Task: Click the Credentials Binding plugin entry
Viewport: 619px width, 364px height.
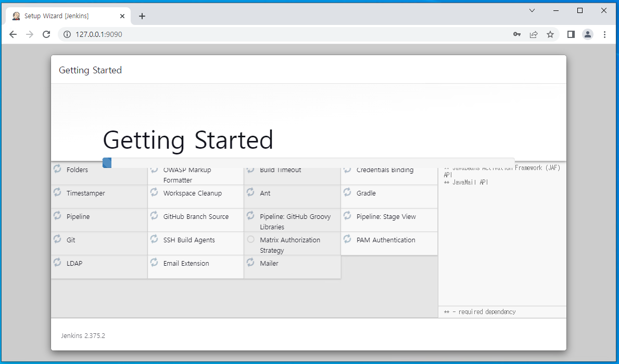Action: (x=389, y=173)
